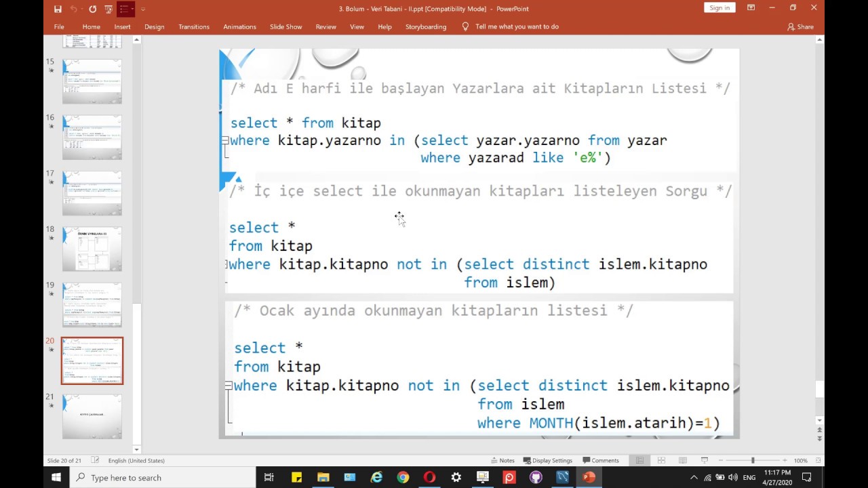Click the zoom slider handle
868x488 pixels.
[x=752, y=461]
